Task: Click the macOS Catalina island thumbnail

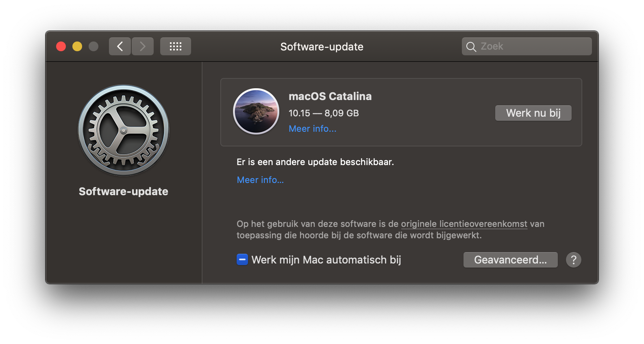Action: (256, 111)
